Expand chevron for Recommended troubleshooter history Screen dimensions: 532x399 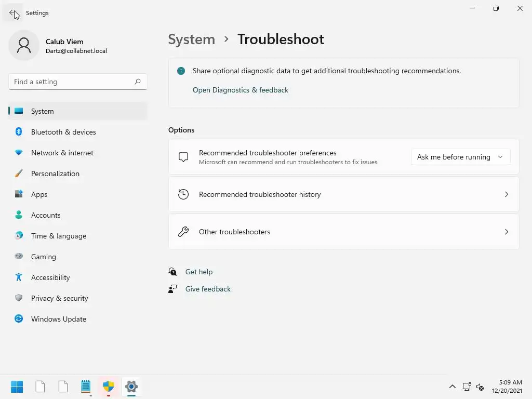(x=506, y=194)
